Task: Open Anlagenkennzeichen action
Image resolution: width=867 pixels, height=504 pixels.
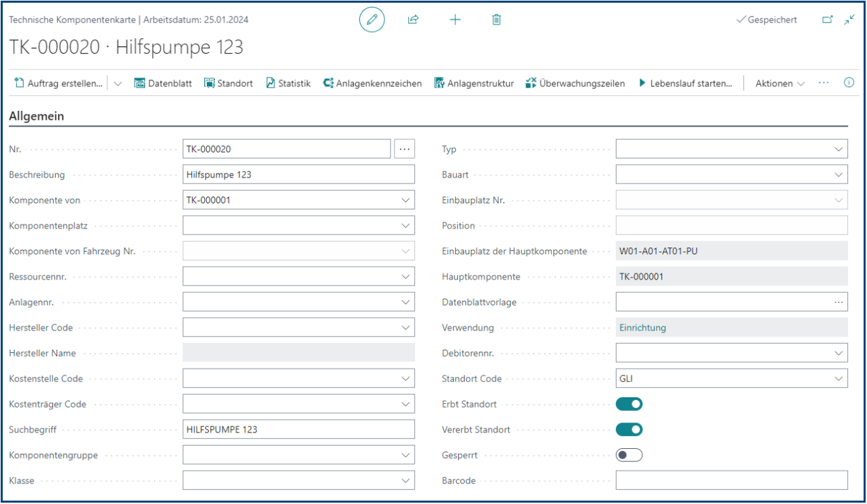Action: (x=372, y=84)
